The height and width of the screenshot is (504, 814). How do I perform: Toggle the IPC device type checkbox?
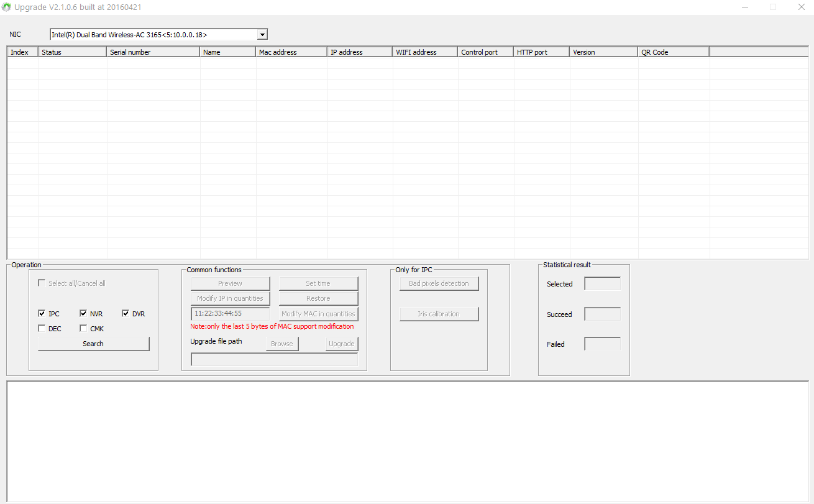(x=42, y=314)
